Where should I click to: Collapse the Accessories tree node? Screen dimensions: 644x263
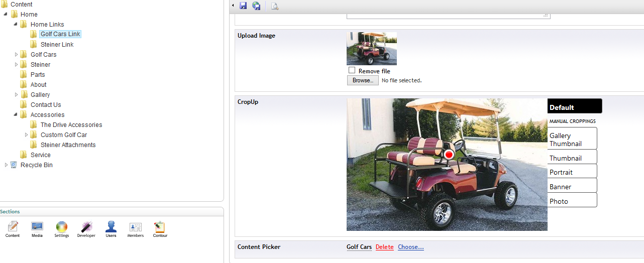(x=16, y=114)
